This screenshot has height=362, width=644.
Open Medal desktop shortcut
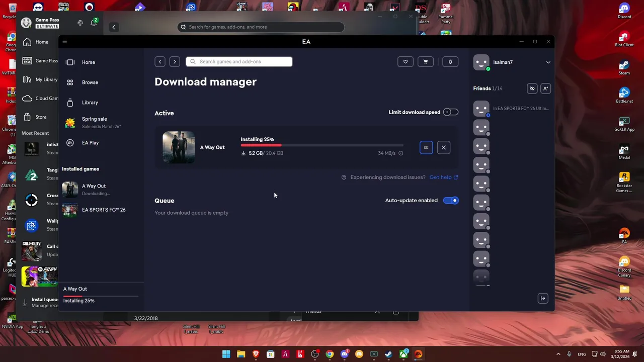point(624,152)
